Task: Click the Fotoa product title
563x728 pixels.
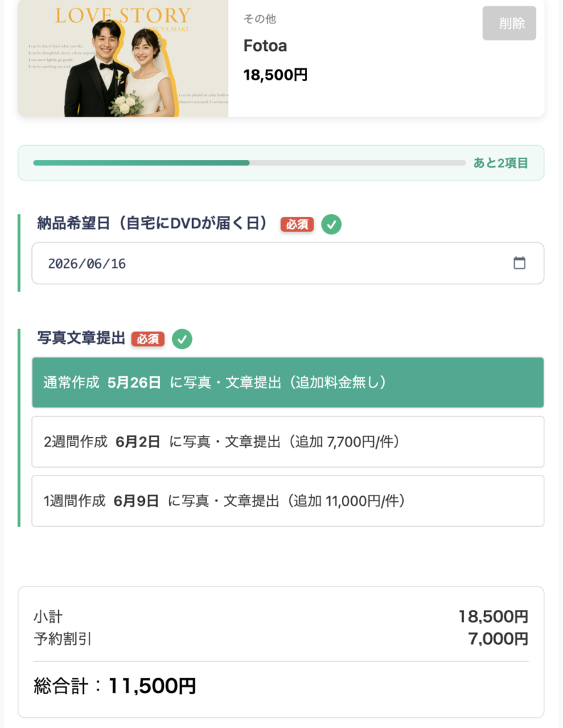Action: (265, 45)
